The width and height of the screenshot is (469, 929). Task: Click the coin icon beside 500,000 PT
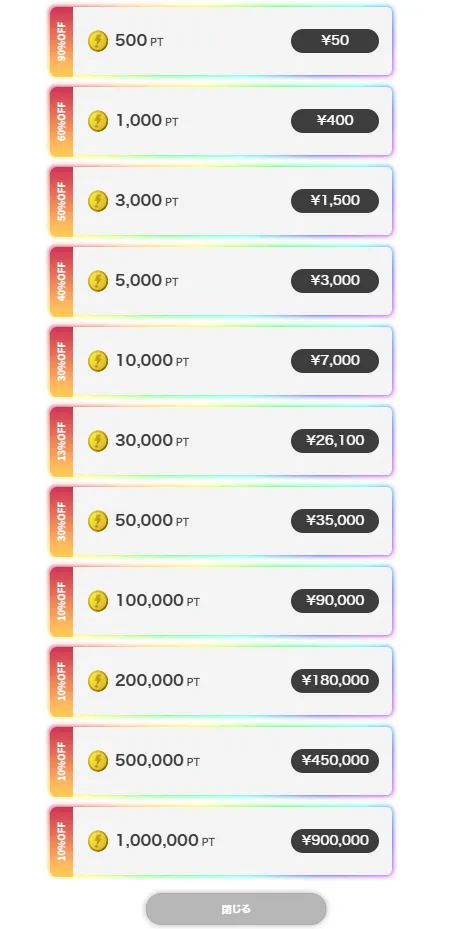click(x=98, y=761)
